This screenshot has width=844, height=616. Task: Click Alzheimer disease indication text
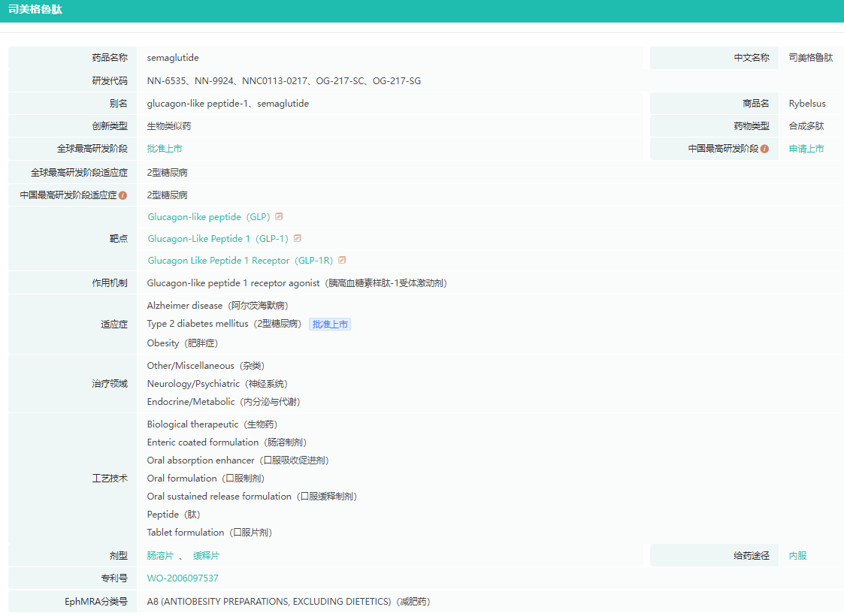[217, 305]
